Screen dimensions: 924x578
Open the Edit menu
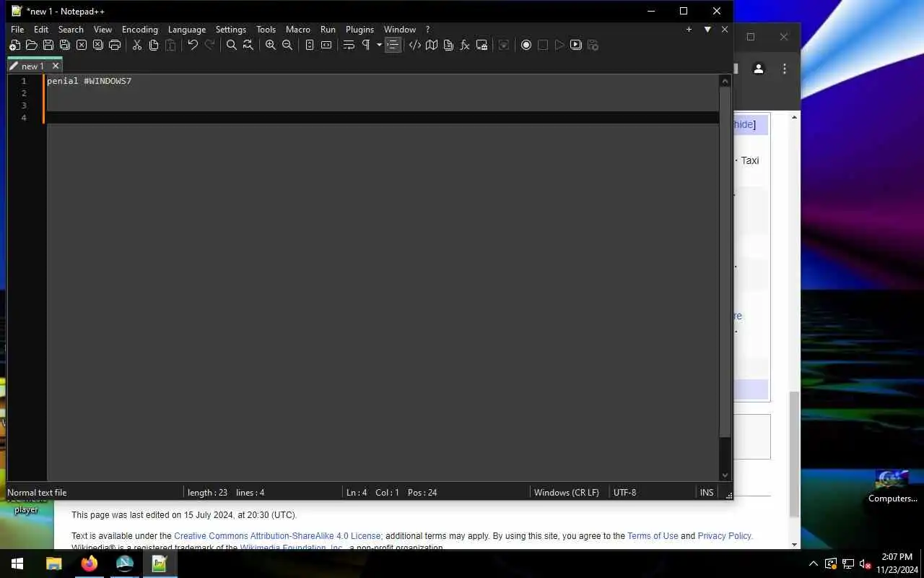click(41, 30)
